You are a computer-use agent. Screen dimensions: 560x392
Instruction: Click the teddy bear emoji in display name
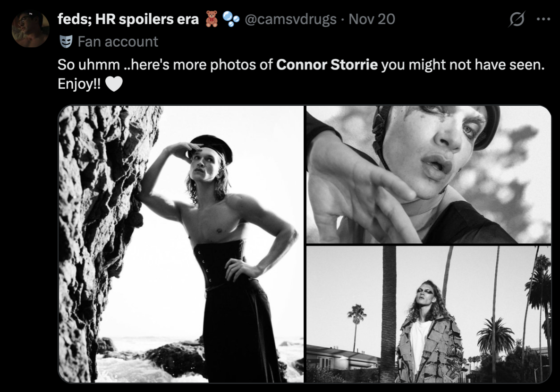click(x=211, y=19)
